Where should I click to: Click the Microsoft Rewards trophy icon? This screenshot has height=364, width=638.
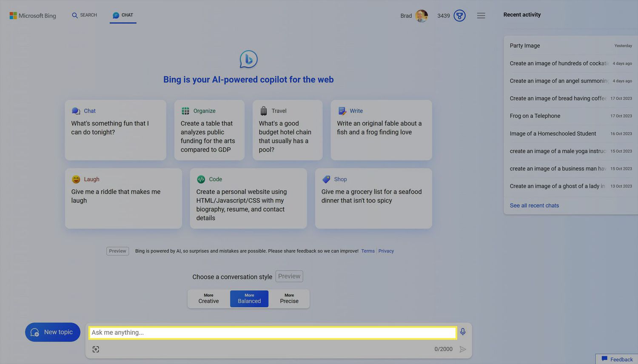[x=459, y=16]
